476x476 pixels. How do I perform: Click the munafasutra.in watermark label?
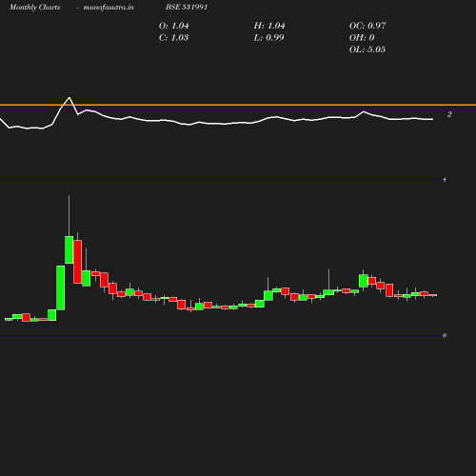[x=109, y=8]
